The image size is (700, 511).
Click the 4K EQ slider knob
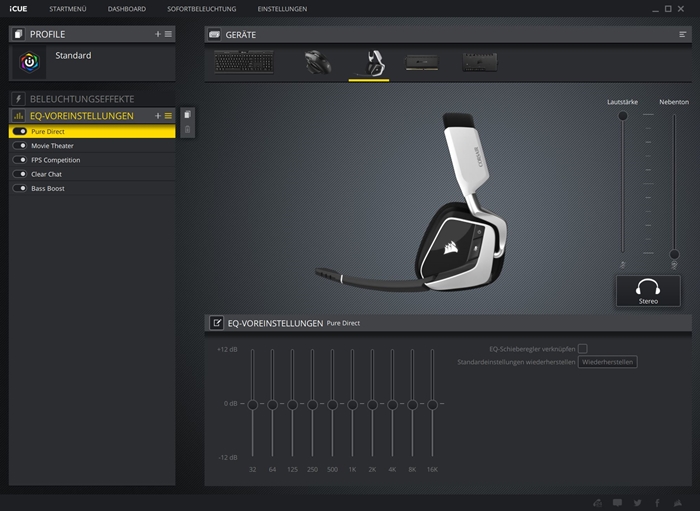point(392,405)
